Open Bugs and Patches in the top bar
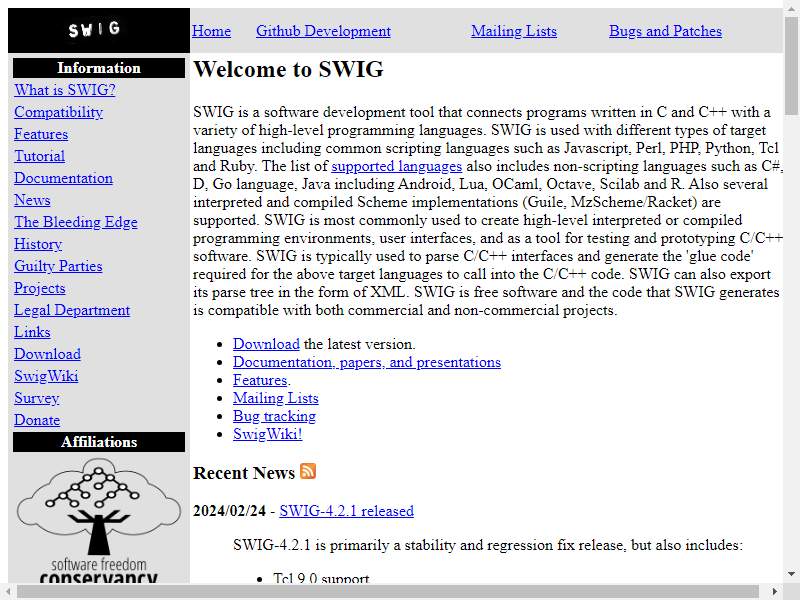The height and width of the screenshot is (600, 800). point(665,31)
